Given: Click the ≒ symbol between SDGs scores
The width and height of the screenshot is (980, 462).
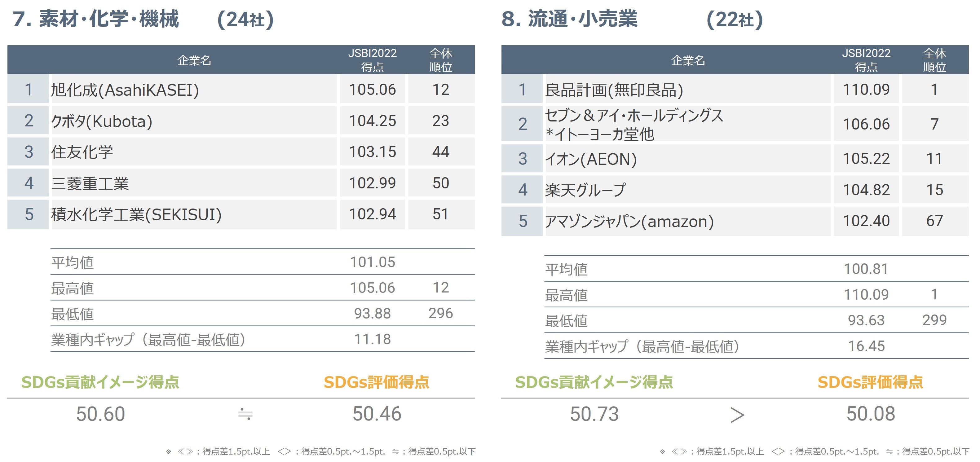Looking at the screenshot, I should (x=245, y=414).
